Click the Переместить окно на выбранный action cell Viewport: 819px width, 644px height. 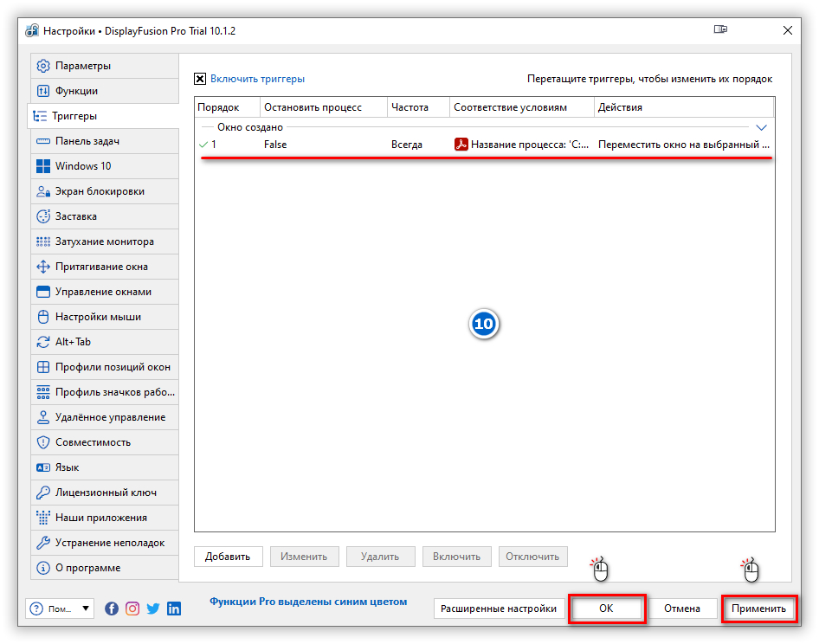coord(684,145)
